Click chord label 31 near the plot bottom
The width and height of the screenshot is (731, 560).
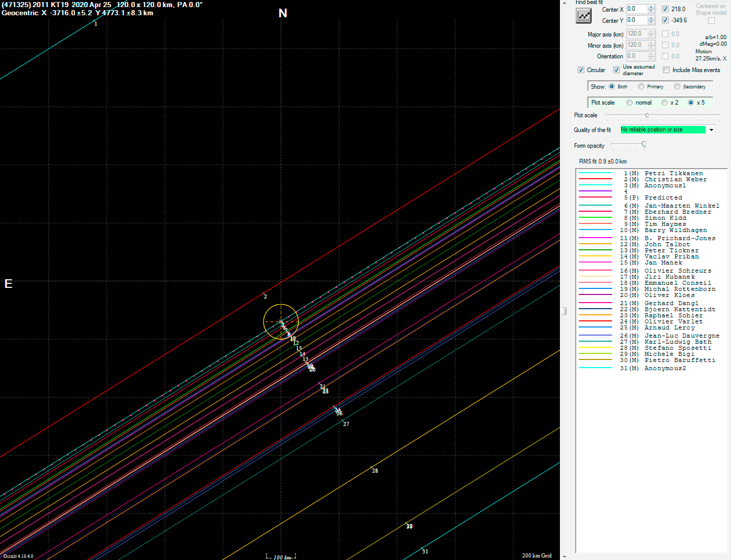pyautogui.click(x=425, y=551)
